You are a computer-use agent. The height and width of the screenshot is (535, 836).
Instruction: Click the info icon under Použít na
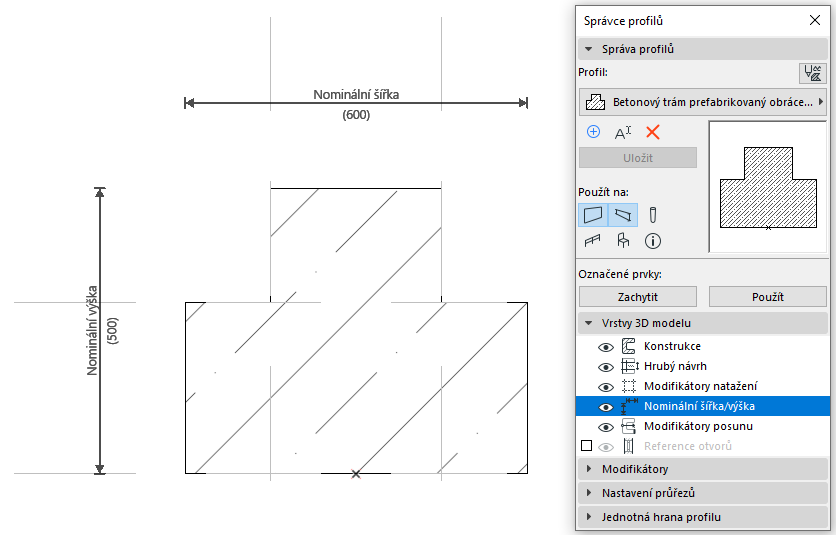point(653,241)
